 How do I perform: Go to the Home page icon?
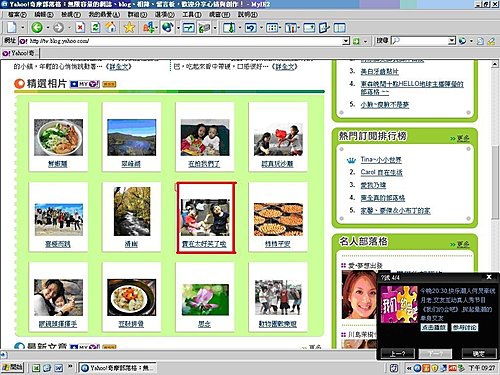coord(111,27)
